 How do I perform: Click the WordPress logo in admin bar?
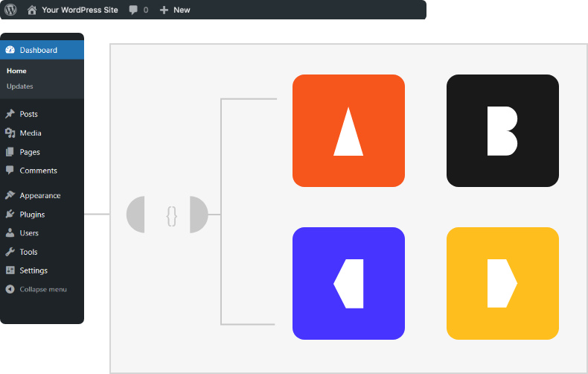10,10
